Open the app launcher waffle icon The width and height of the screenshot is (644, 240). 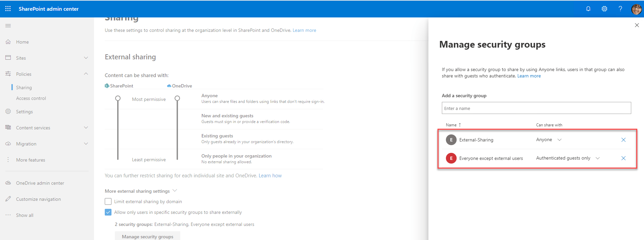pos(8,9)
